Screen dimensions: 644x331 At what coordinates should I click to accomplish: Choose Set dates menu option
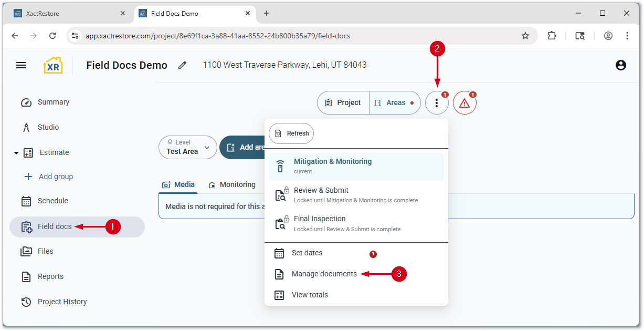[x=307, y=253]
